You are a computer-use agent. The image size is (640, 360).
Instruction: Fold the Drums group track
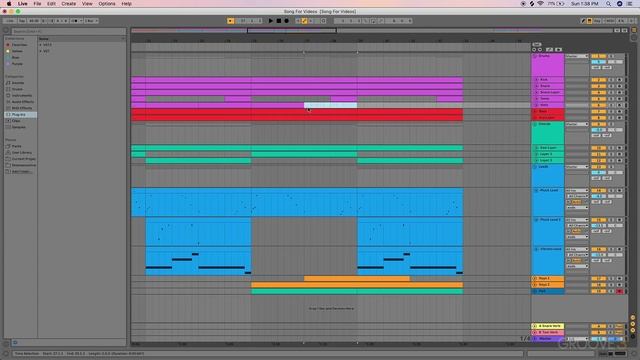[535, 56]
